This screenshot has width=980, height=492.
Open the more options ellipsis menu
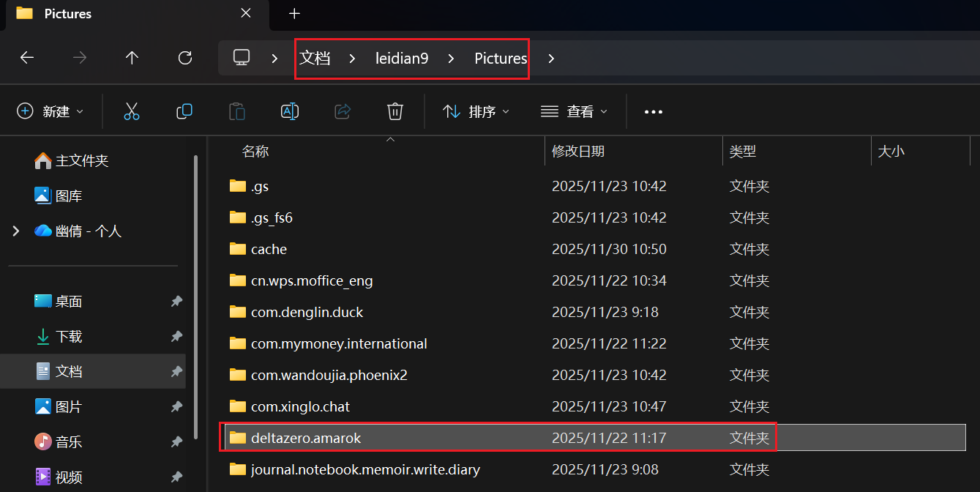653,112
